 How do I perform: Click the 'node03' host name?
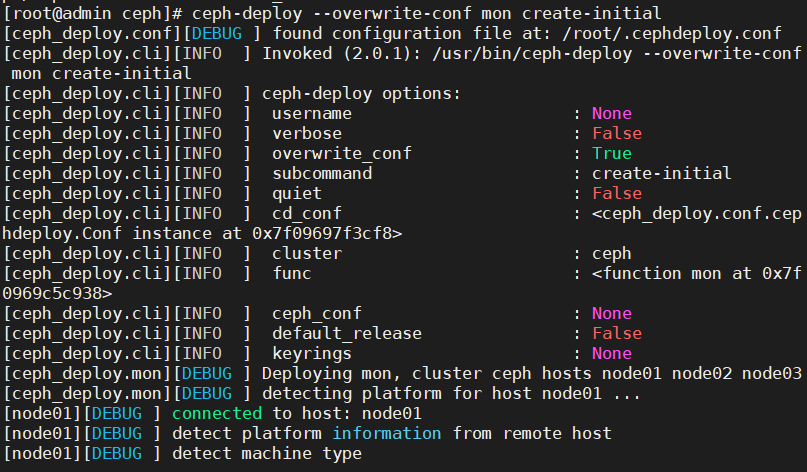[x=771, y=374]
